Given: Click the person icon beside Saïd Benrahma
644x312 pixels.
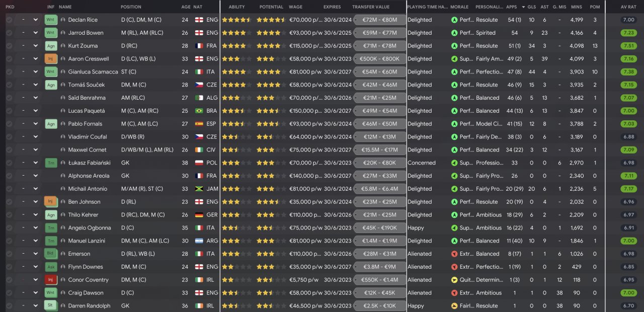Looking at the screenshot, I should point(63,98).
